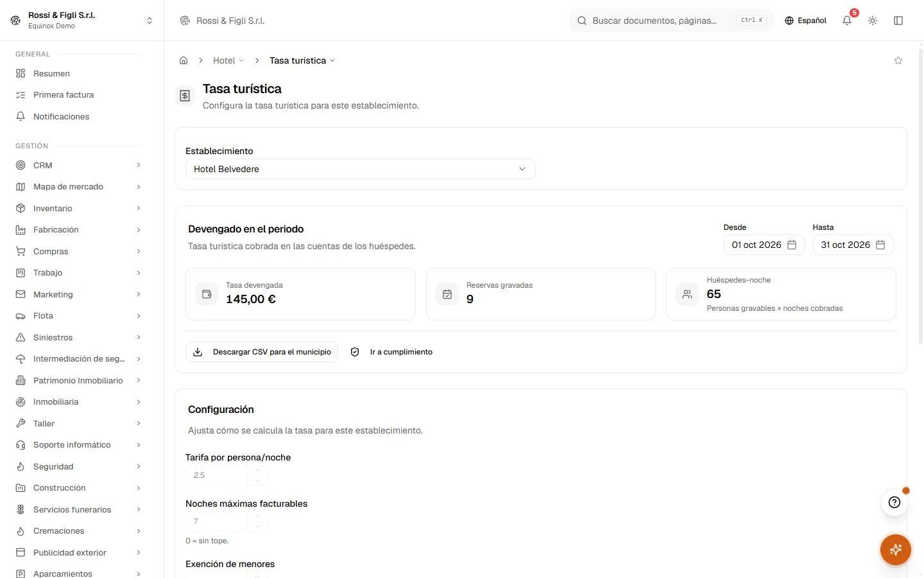The image size is (924, 578).
Task: Download the CSV para el municipio
Action: click(262, 352)
